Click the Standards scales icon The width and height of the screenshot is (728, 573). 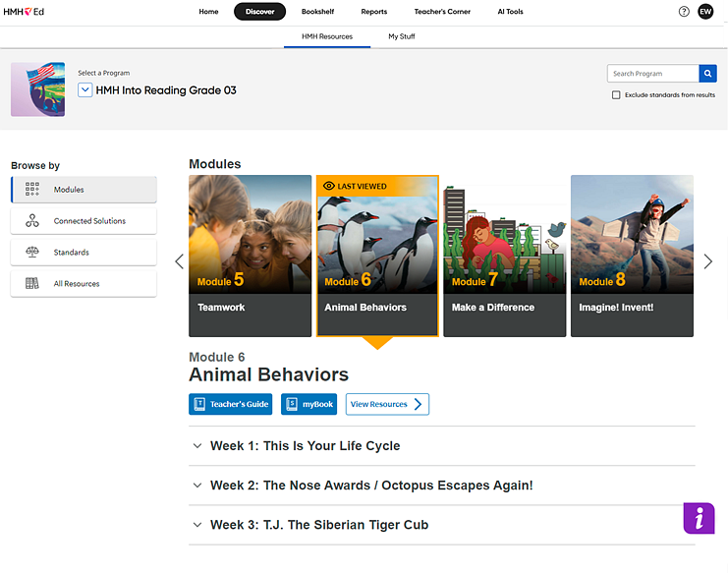[32, 252]
